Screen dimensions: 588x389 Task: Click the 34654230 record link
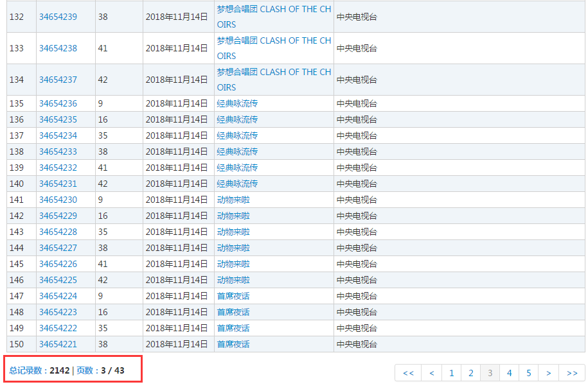pos(58,200)
